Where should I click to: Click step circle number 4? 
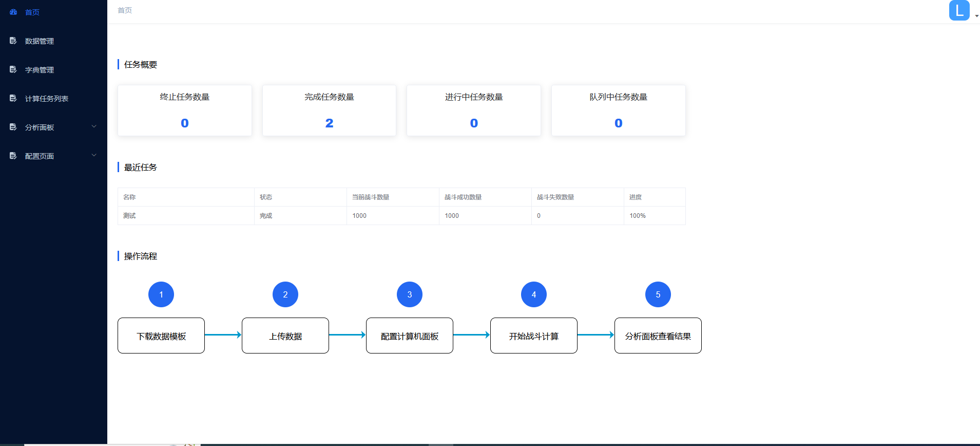(x=534, y=294)
